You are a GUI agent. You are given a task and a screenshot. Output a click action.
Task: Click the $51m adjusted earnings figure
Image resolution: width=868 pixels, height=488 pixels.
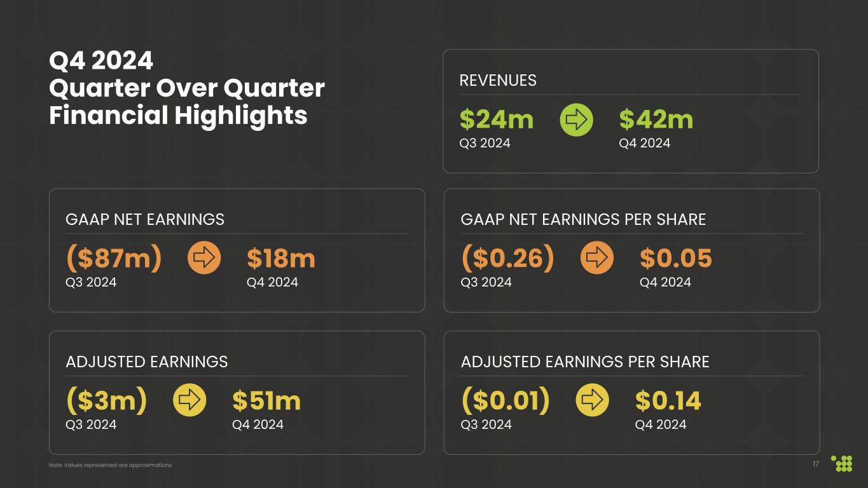coord(266,401)
